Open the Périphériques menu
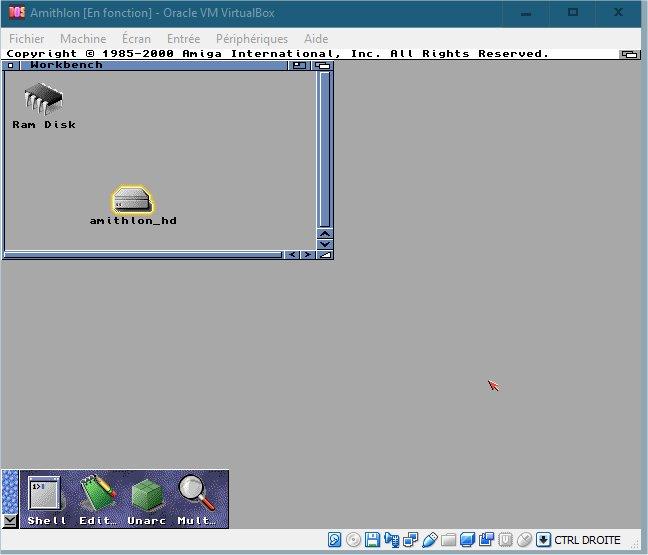 (252, 39)
